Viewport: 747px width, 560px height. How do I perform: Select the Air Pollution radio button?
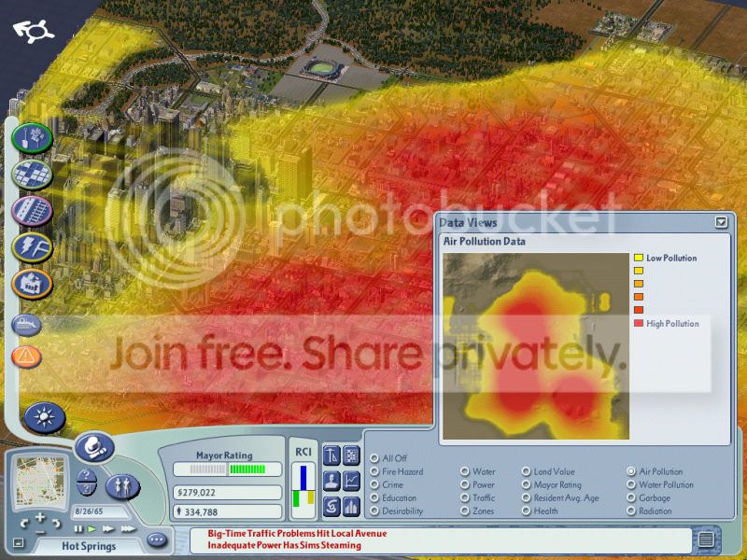click(631, 471)
